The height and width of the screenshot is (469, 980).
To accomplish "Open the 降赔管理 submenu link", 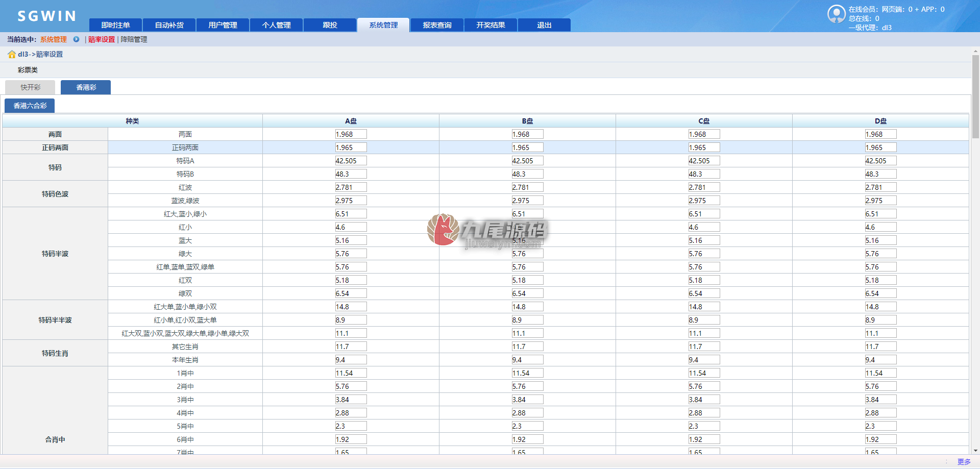I will click(x=134, y=39).
